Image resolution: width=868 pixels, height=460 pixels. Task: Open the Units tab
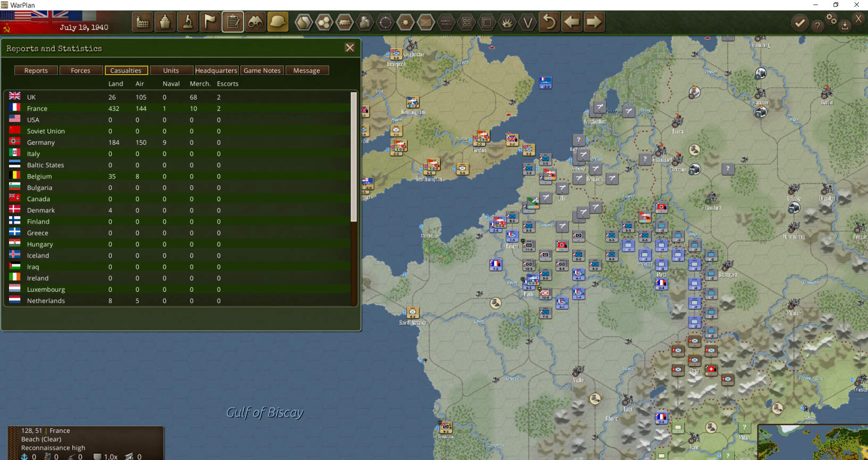click(171, 70)
